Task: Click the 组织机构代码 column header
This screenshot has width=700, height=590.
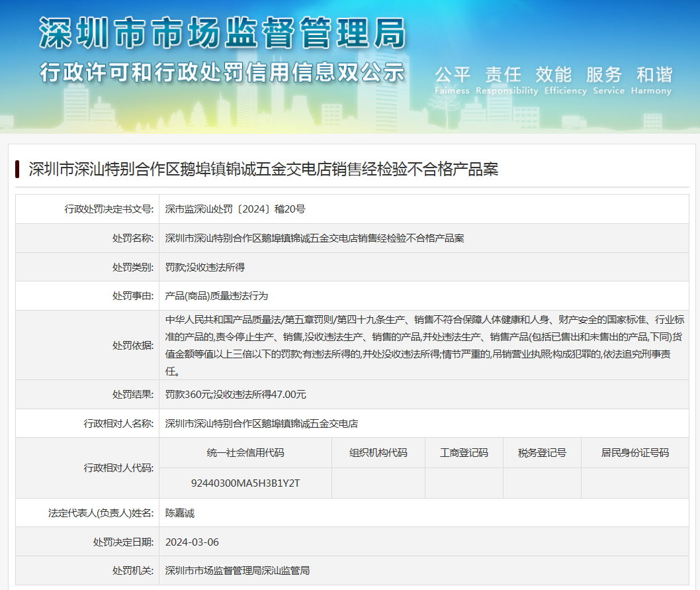Action: (378, 453)
